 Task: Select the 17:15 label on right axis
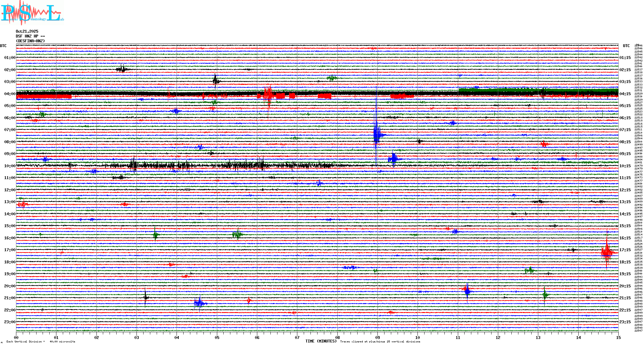pos(625,250)
